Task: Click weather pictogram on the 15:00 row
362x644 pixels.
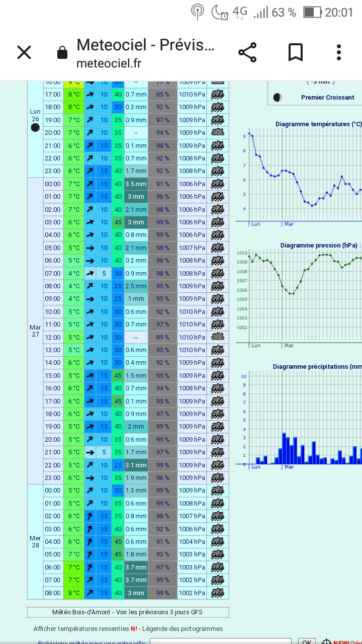Action: [218, 375]
